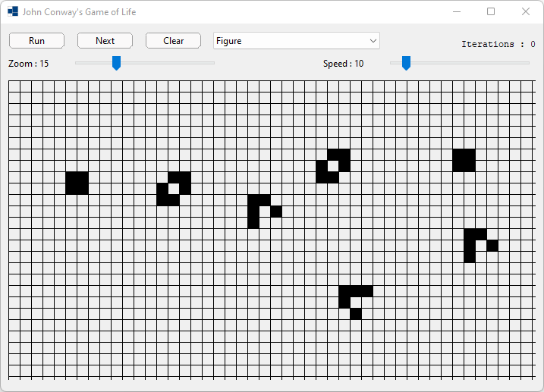
Task: Toggle the black cell sticking out right of the far-right pattern
Action: pyautogui.click(x=492, y=246)
